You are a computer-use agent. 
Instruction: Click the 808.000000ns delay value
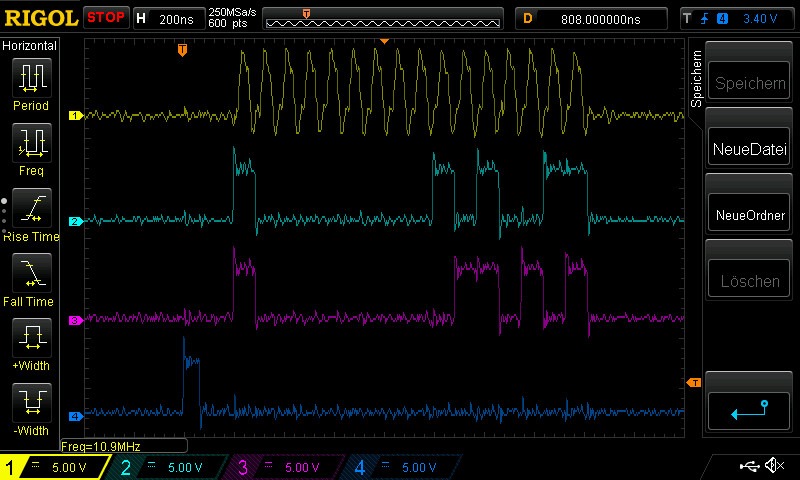point(601,19)
